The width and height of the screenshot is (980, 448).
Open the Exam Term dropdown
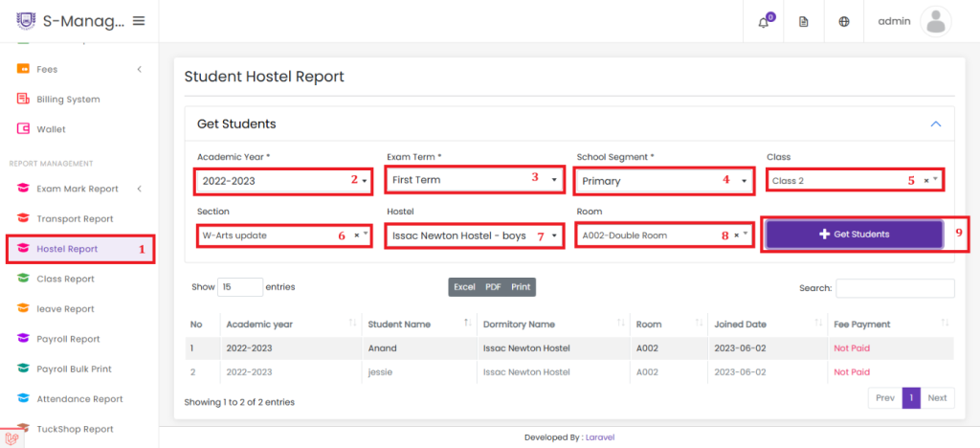[x=475, y=180]
